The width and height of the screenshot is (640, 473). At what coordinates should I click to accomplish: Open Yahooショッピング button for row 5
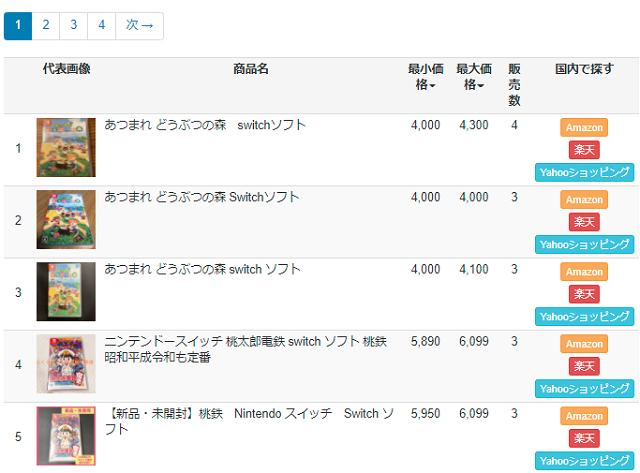[x=584, y=461]
